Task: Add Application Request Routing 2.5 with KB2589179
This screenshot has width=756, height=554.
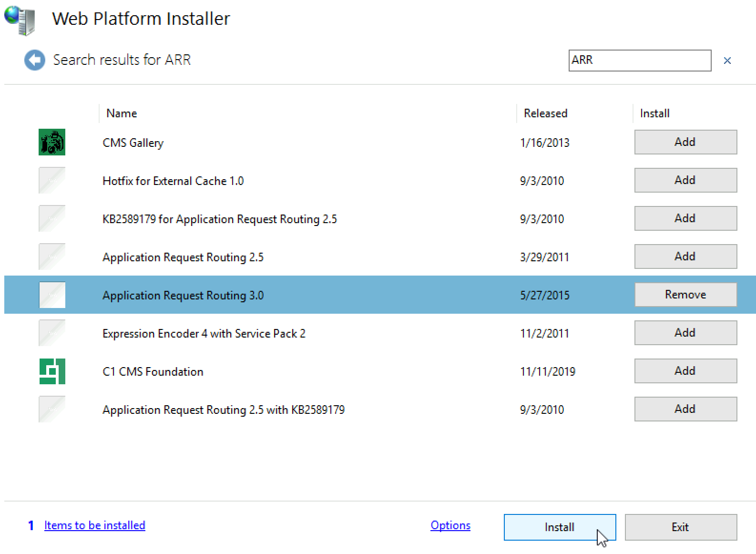Action: point(685,409)
